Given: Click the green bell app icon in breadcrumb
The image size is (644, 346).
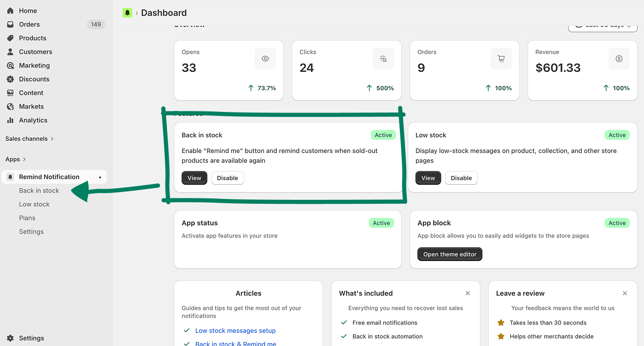Looking at the screenshot, I should pos(127,13).
